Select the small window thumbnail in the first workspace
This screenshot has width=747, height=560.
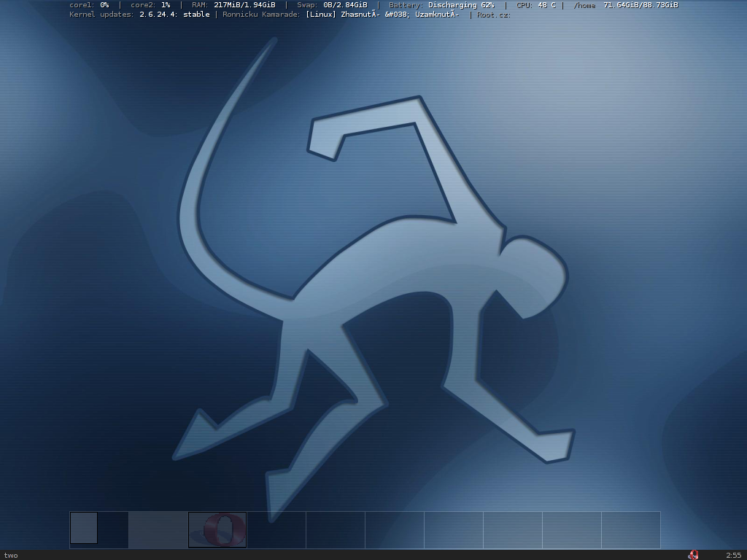click(84, 528)
